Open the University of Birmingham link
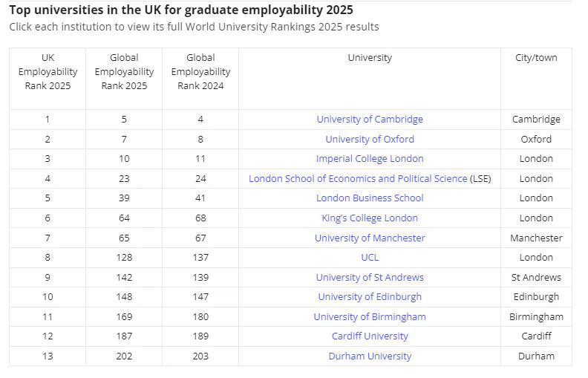This screenshot has height=378, width=588. (370, 316)
